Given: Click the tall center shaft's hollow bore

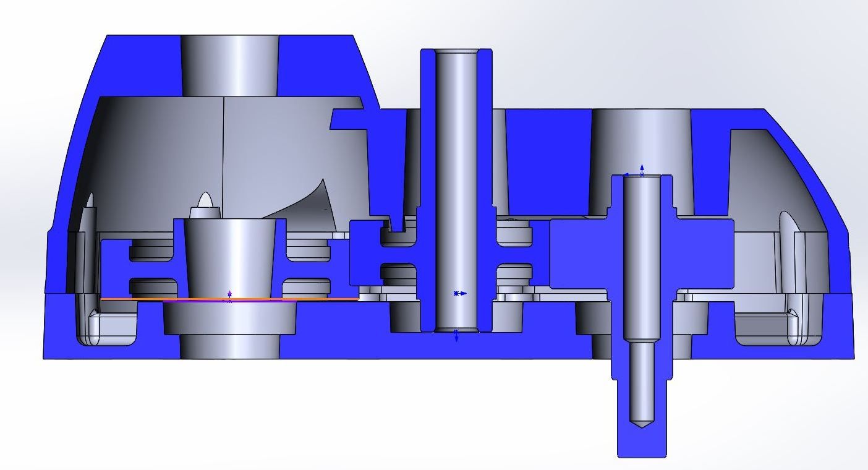Looking at the screenshot, I should coord(456,186).
